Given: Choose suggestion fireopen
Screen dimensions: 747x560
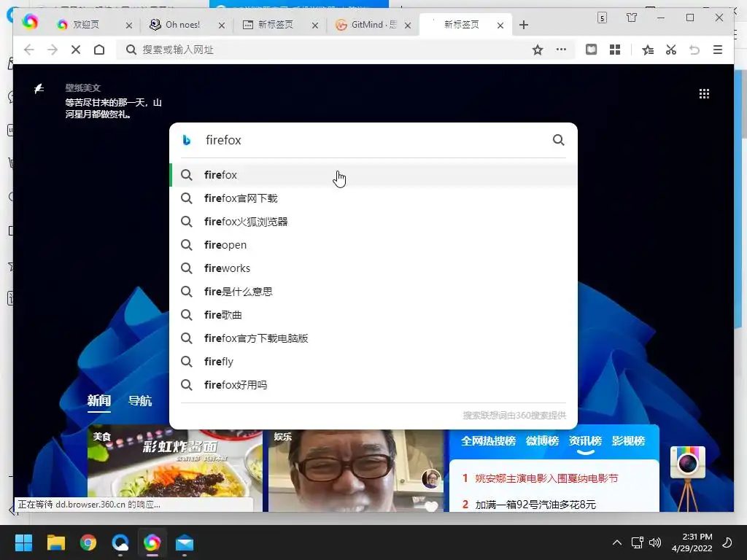Looking at the screenshot, I should pyautogui.click(x=373, y=245).
